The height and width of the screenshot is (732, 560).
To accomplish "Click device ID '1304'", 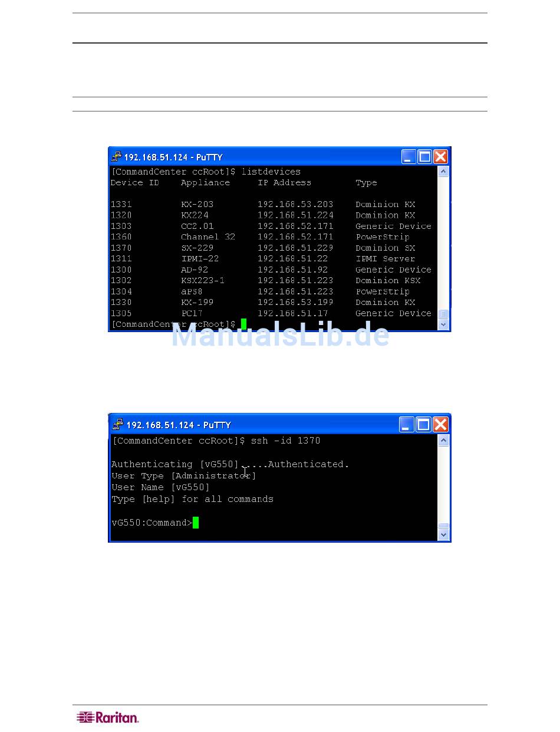I will (121, 291).
